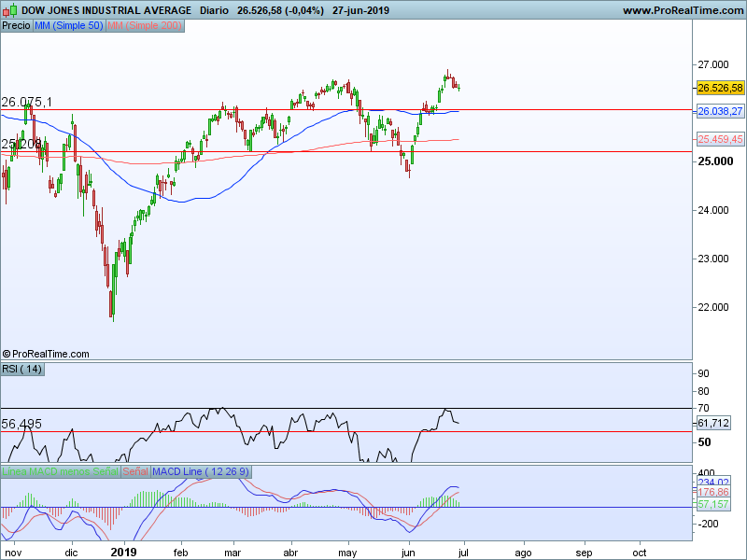Click the 27.000 price axis label
747x560 pixels.
[x=713, y=64]
